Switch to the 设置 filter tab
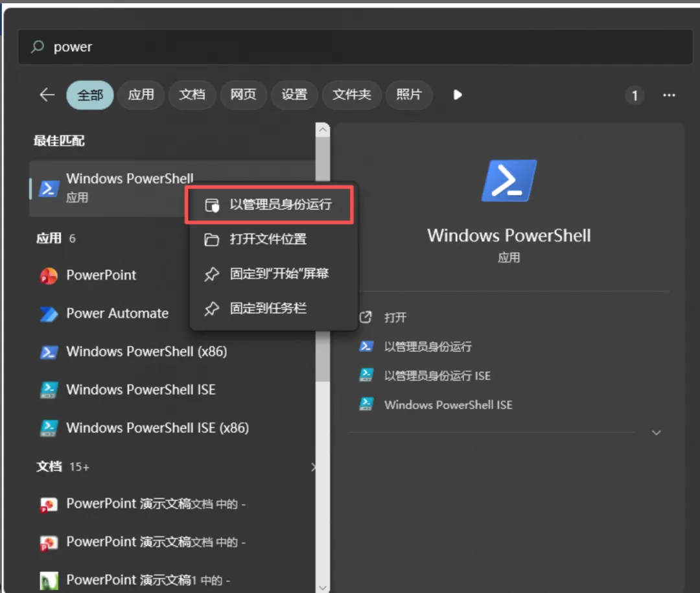Image resolution: width=700 pixels, height=593 pixels. 295,95
